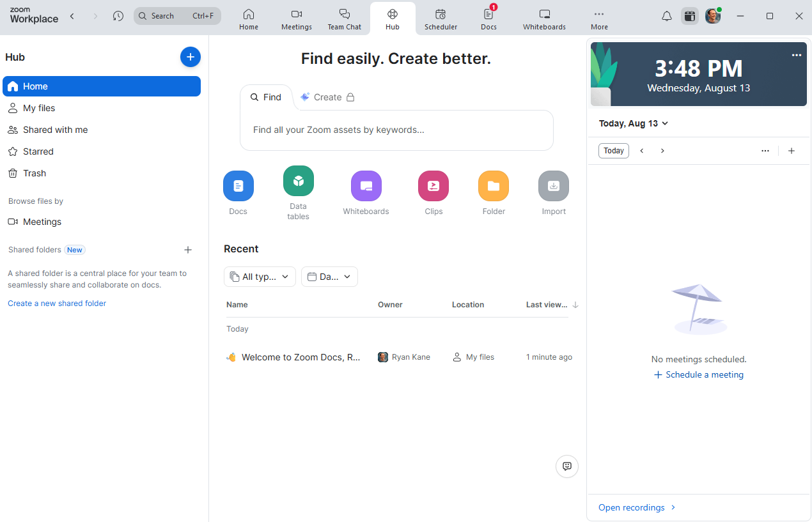Select the Hub tab
This screenshot has width=812, height=522.
[x=393, y=19]
